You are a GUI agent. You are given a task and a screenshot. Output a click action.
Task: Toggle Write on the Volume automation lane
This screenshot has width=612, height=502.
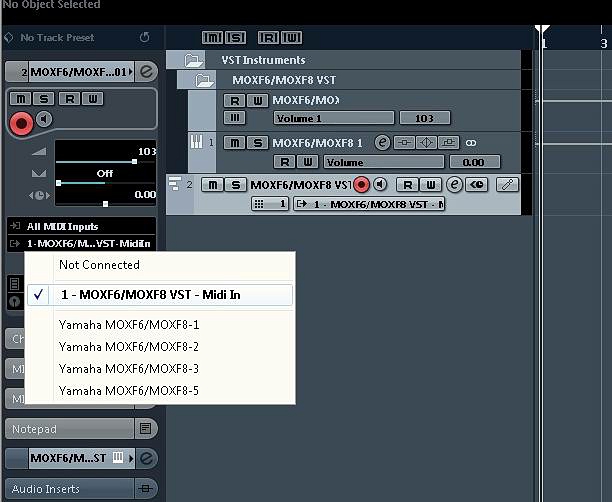click(x=308, y=162)
